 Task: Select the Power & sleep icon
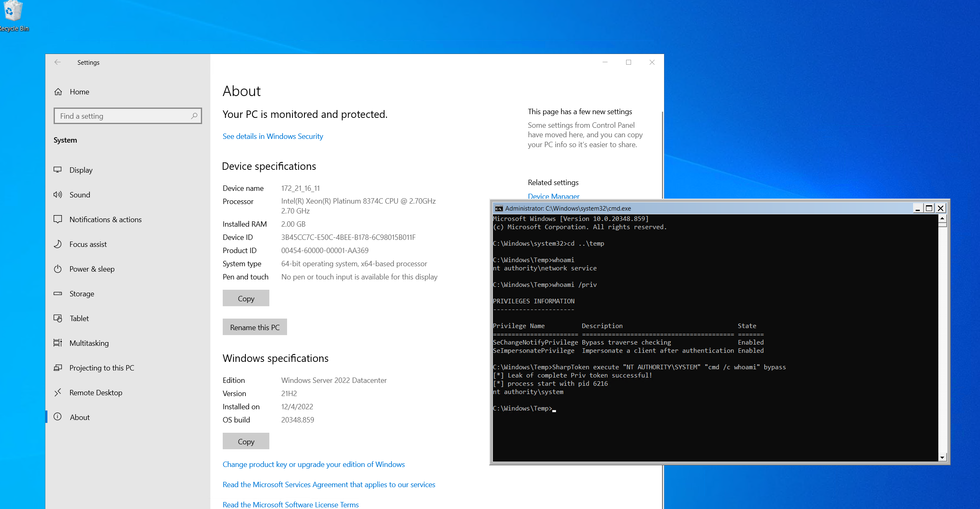click(58, 269)
